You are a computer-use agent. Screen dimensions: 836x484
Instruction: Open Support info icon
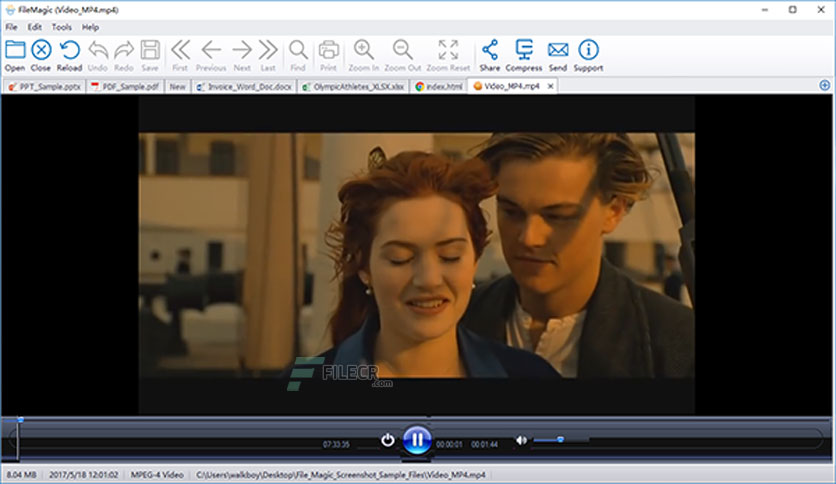(588, 50)
